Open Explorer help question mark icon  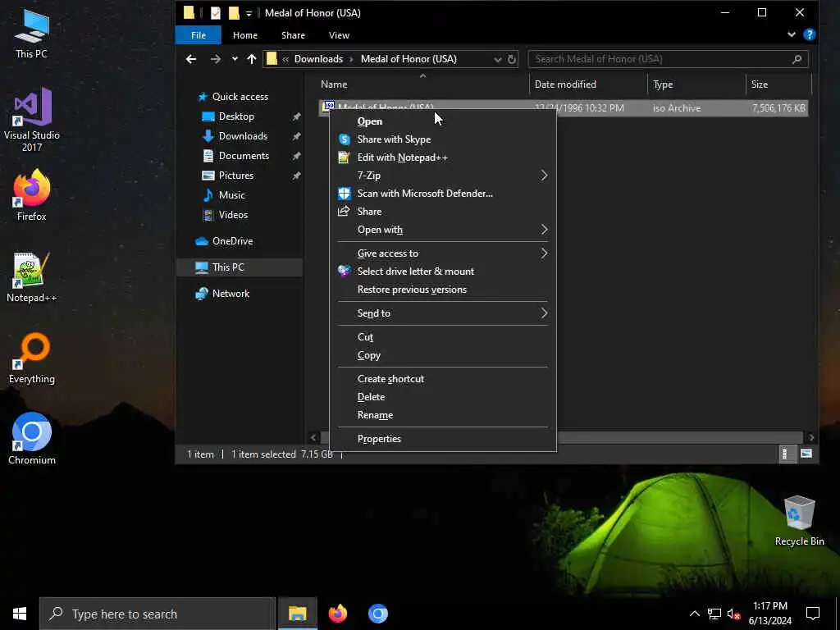[810, 34]
